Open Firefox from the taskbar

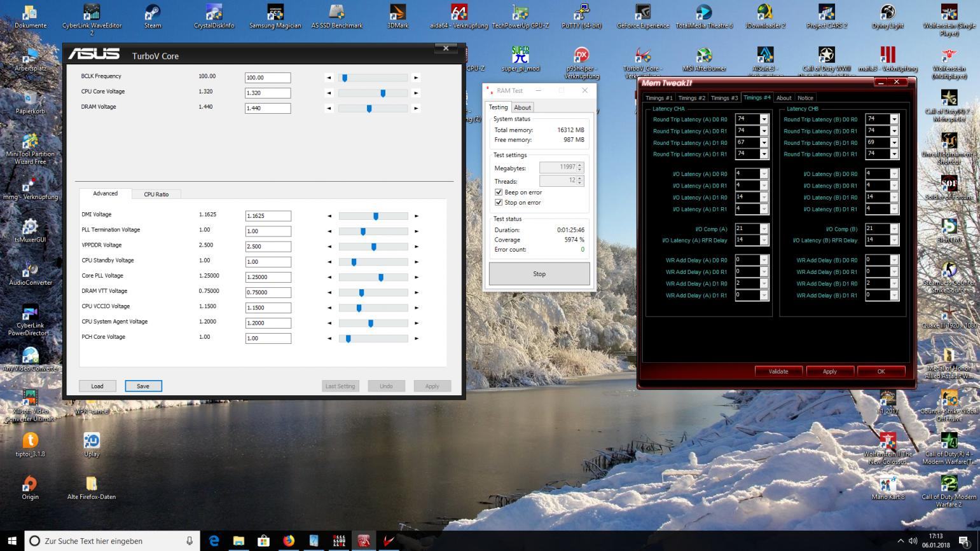[289, 541]
